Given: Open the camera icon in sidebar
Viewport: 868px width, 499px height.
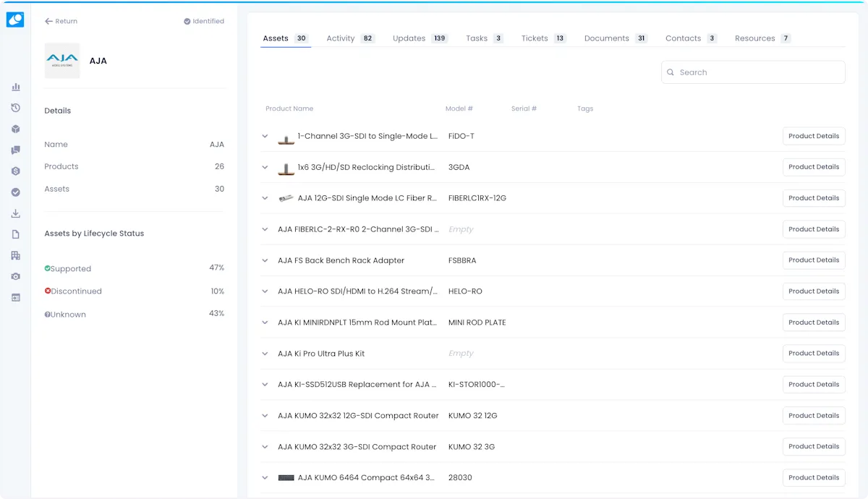Looking at the screenshot, I should coord(16,276).
